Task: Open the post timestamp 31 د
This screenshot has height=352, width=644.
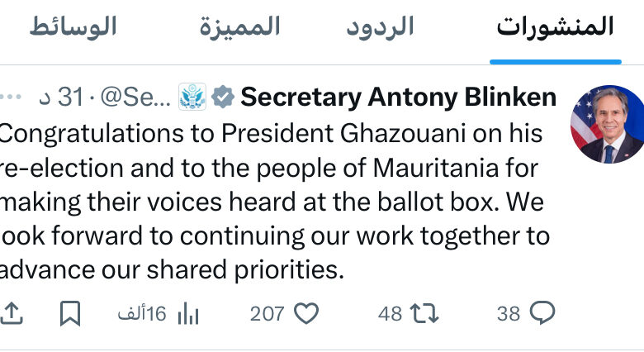Action: (x=62, y=97)
